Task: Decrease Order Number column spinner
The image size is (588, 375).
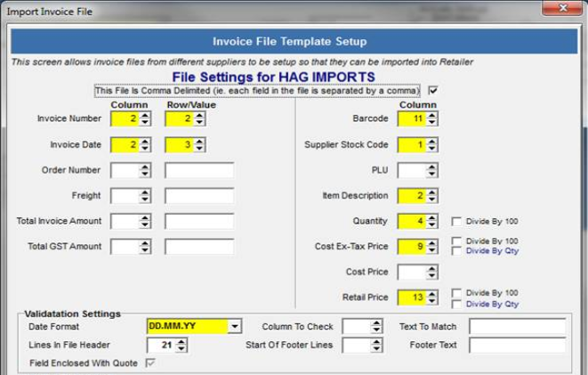Action: click(145, 174)
